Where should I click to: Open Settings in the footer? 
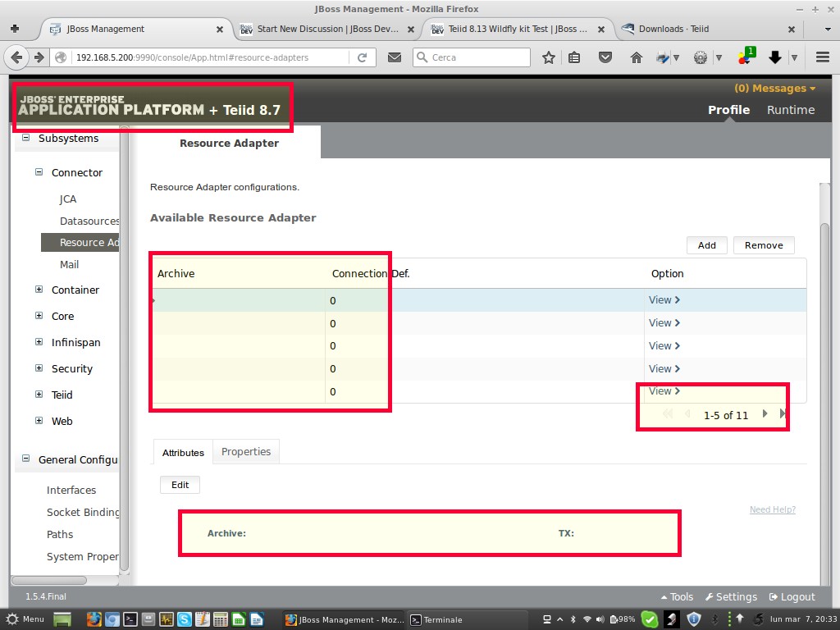click(x=731, y=597)
